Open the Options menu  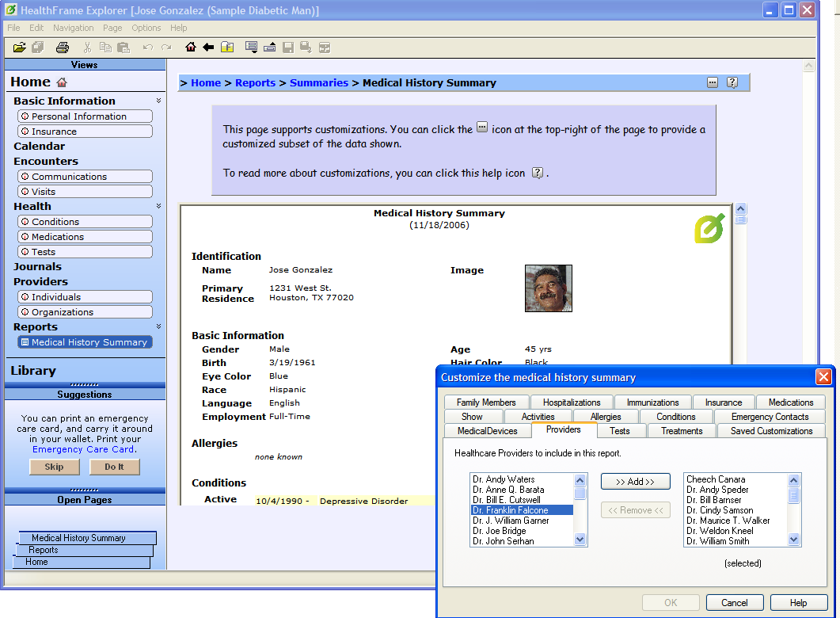point(146,28)
